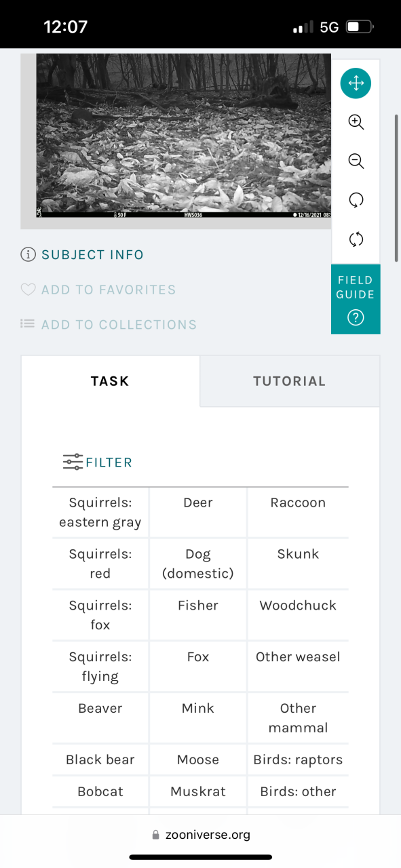Zoom out of the subject image
The height and width of the screenshot is (868, 401).
pos(356,161)
